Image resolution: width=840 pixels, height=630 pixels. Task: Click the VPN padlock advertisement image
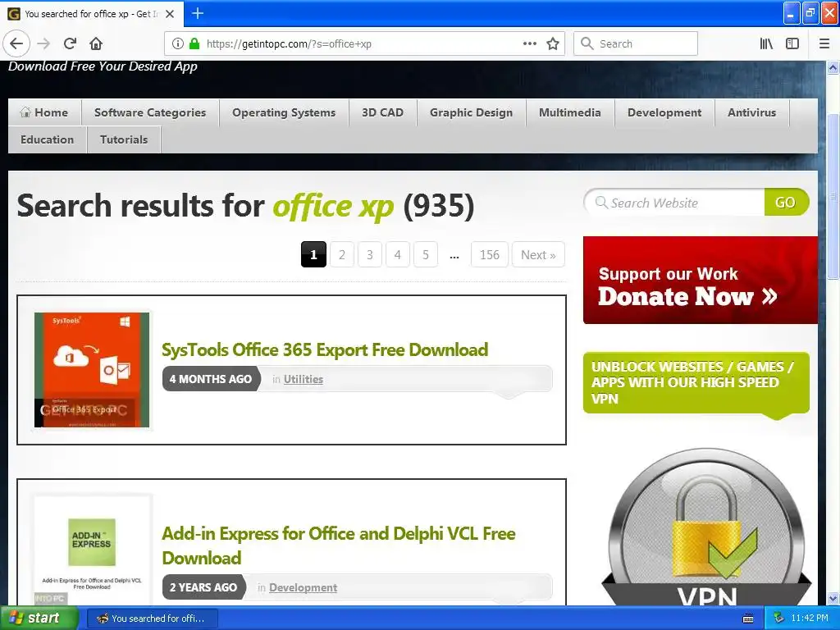coord(706,527)
